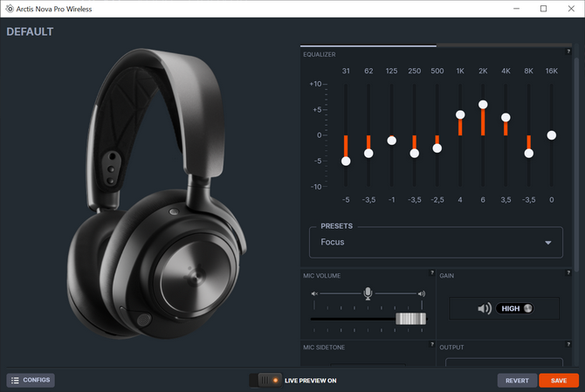The height and width of the screenshot is (392, 585).
Task: Click the 500 Hz equalizer slider knob
Action: click(437, 148)
